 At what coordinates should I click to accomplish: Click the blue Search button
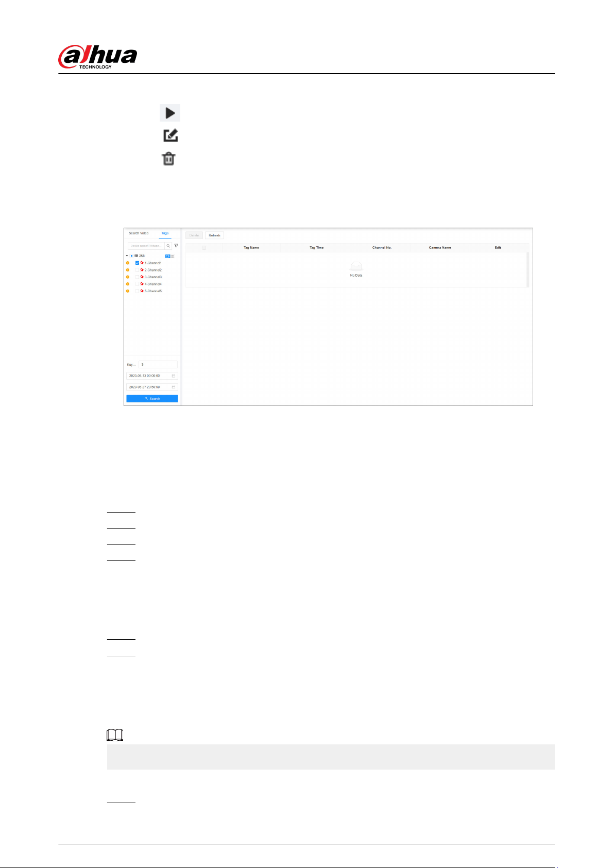152,399
